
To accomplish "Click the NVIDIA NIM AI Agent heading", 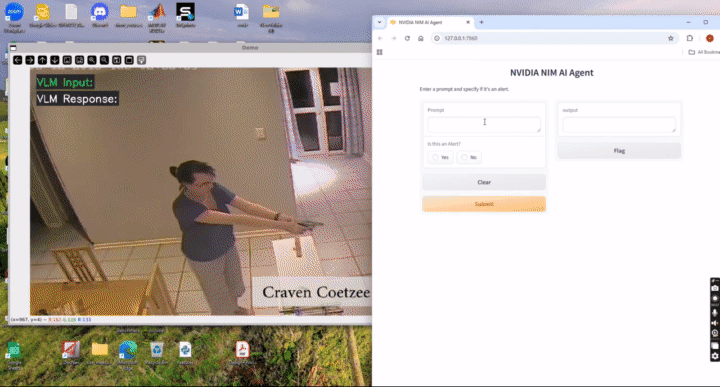I will tap(551, 73).
